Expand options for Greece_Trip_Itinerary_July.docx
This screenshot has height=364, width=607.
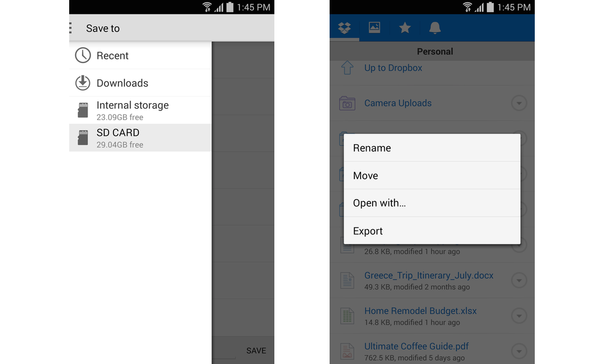pos(518,280)
